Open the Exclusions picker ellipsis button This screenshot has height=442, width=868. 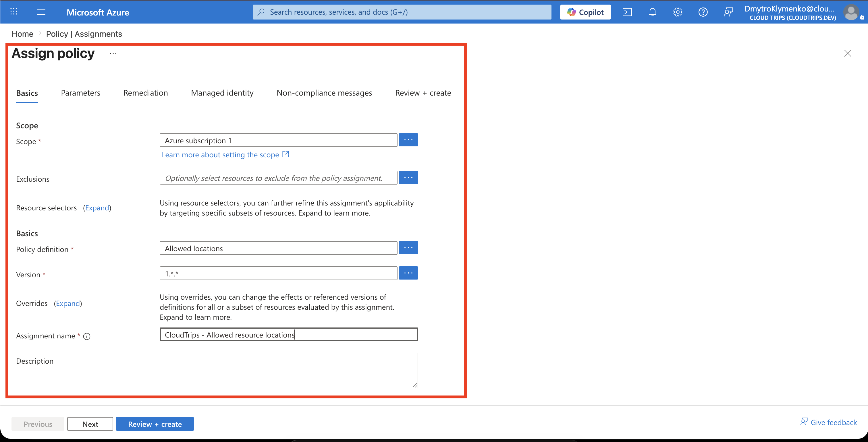point(408,177)
